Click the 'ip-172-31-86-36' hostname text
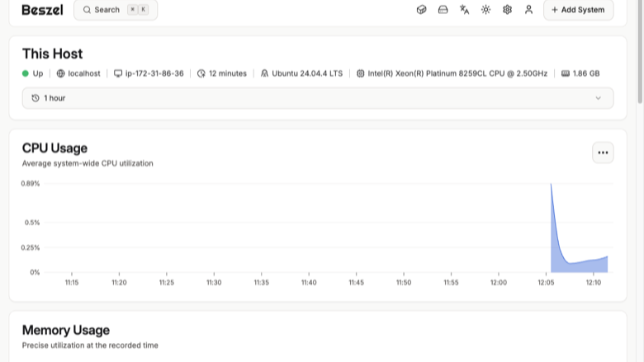 pos(154,73)
